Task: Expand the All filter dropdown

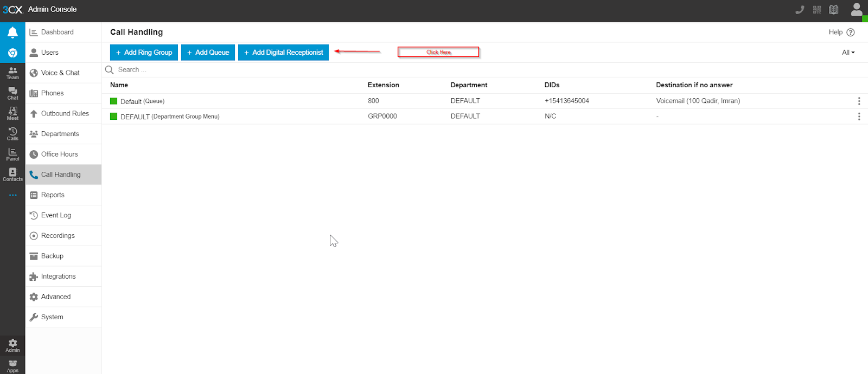Action: pyautogui.click(x=848, y=53)
